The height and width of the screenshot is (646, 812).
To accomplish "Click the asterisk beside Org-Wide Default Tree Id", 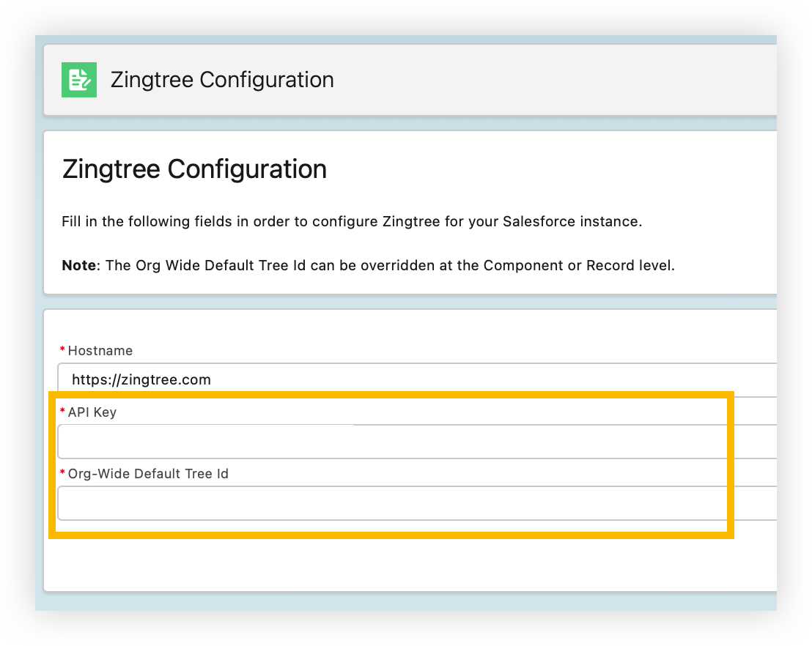I will (x=63, y=472).
